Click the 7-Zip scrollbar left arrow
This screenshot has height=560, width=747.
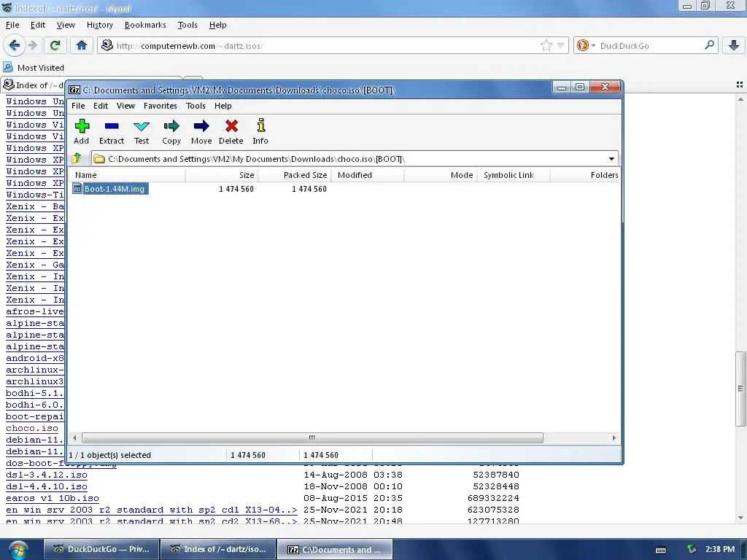74,437
